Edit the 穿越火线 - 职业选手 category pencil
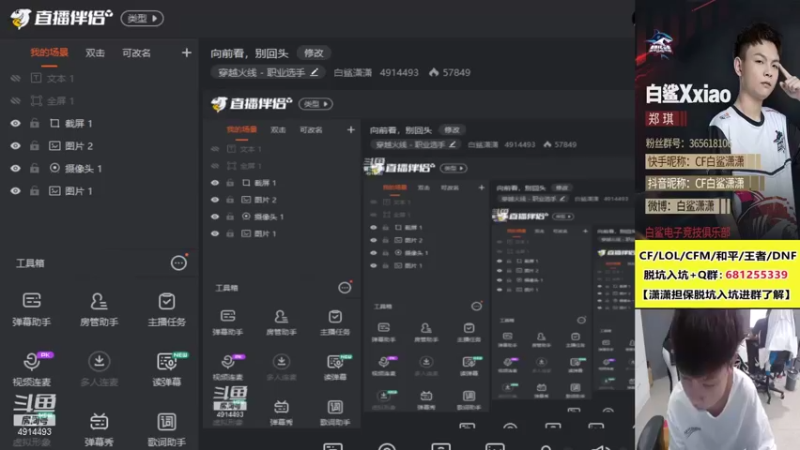Image resolution: width=800 pixels, height=450 pixels. coord(314,72)
